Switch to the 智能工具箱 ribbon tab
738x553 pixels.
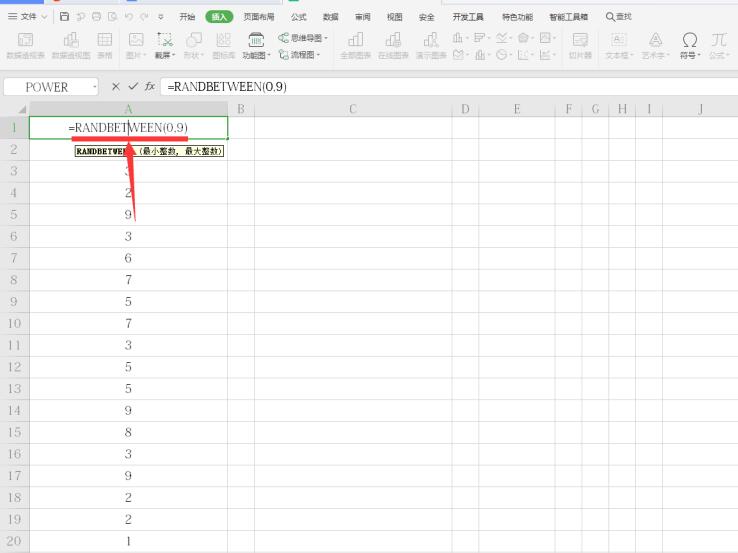pos(569,17)
